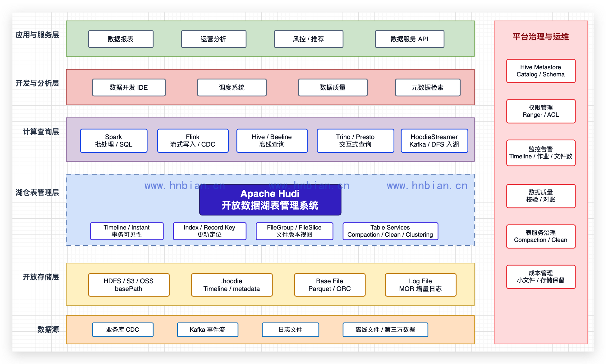Click the Apache Hudi central box

[270, 200]
